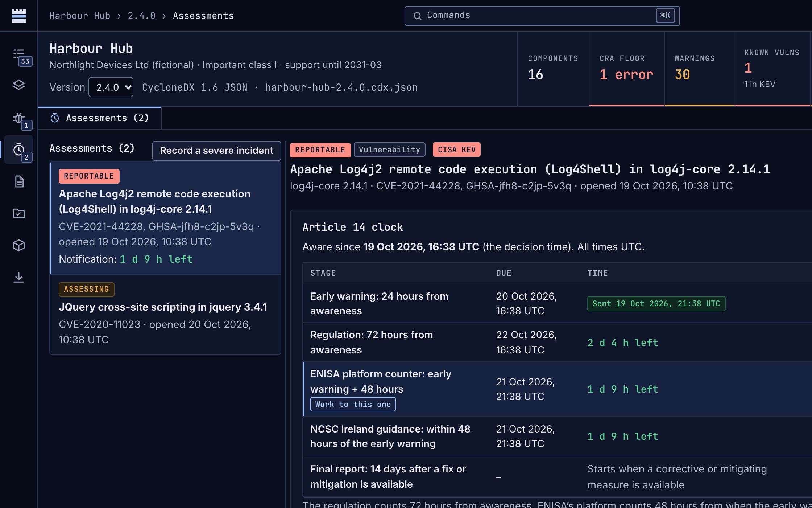Click the Early warning stage row

click(x=557, y=304)
